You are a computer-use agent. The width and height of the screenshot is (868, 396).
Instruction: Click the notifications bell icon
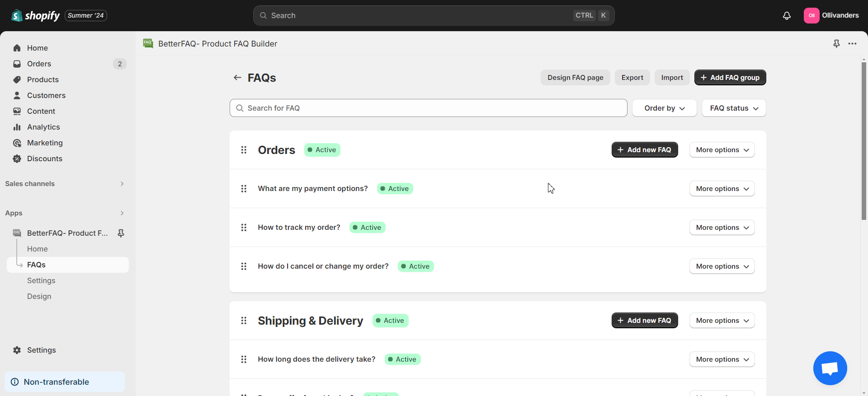pyautogui.click(x=787, y=16)
